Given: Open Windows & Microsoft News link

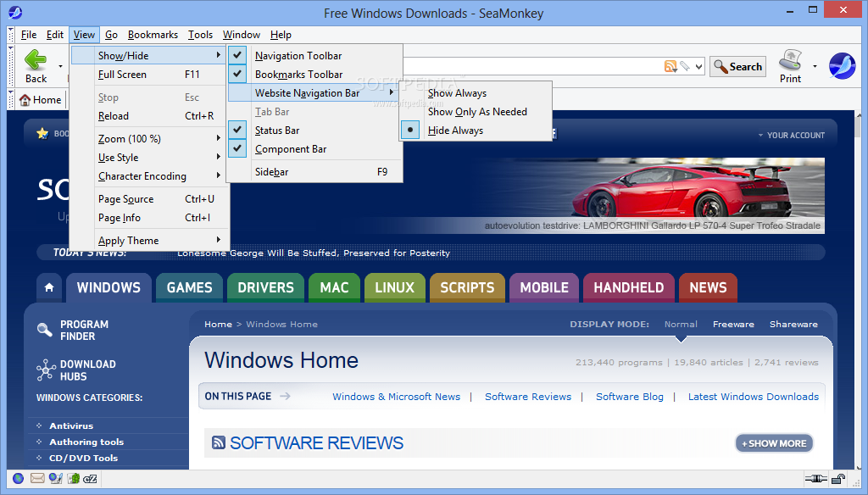Looking at the screenshot, I should (397, 397).
